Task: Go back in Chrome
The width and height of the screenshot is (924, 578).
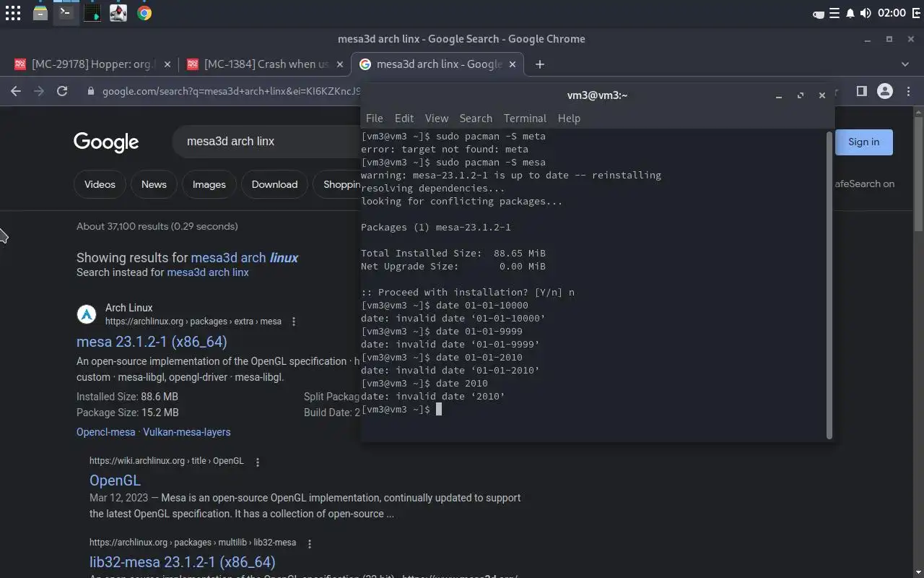Action: [x=16, y=91]
